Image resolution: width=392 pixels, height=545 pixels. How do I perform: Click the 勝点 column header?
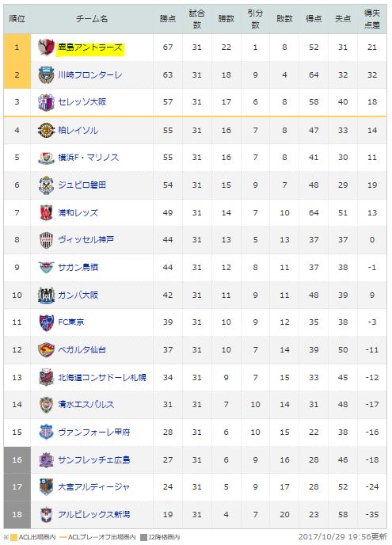coord(168,19)
